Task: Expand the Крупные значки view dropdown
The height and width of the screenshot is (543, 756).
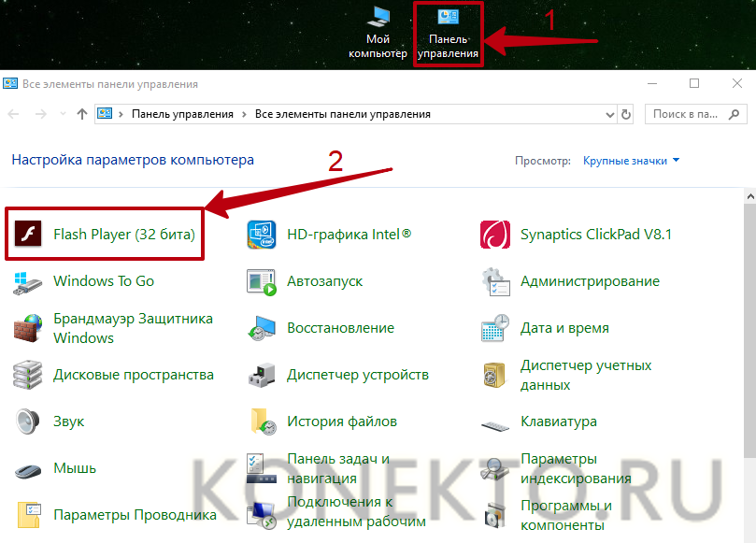Action: [632, 161]
